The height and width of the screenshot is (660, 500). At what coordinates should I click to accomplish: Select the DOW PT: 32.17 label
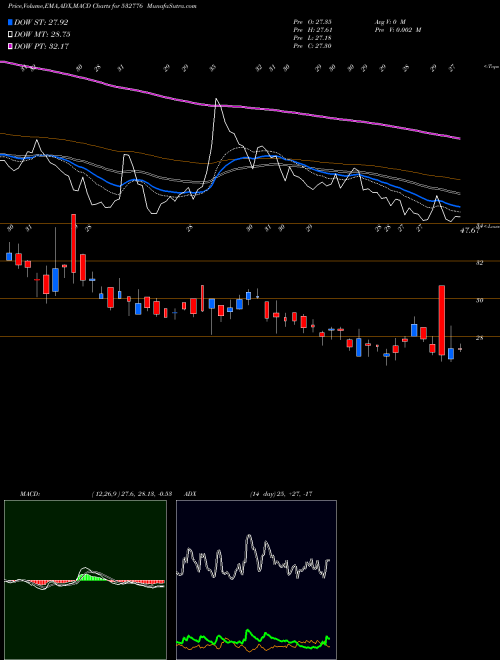click(x=41, y=46)
